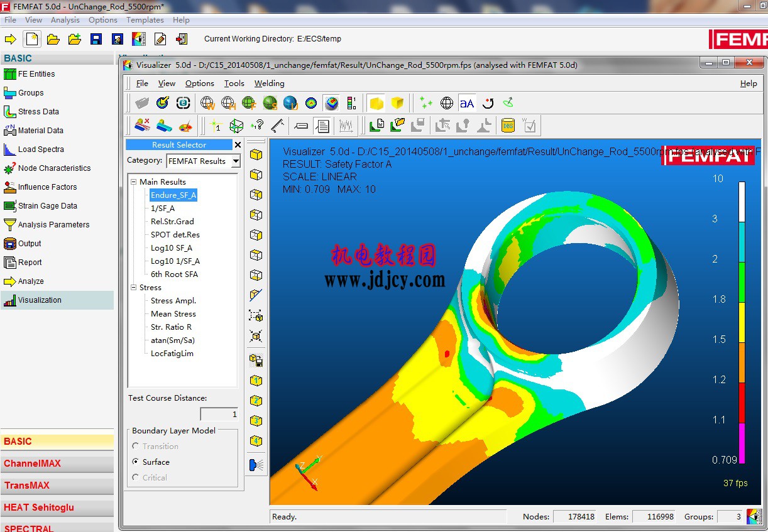Viewport: 768px width, 532px height.
Task: Click the yellow arrow icon in top toolbar
Action: tap(11, 39)
